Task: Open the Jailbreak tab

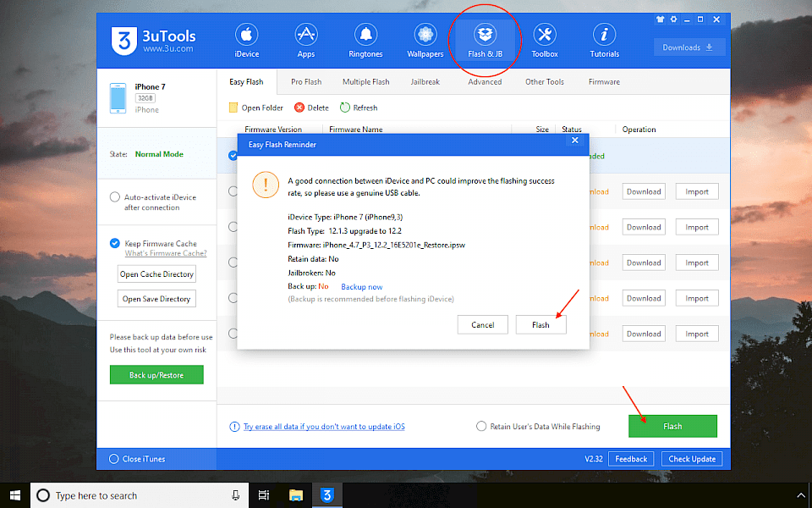Action: click(x=425, y=82)
